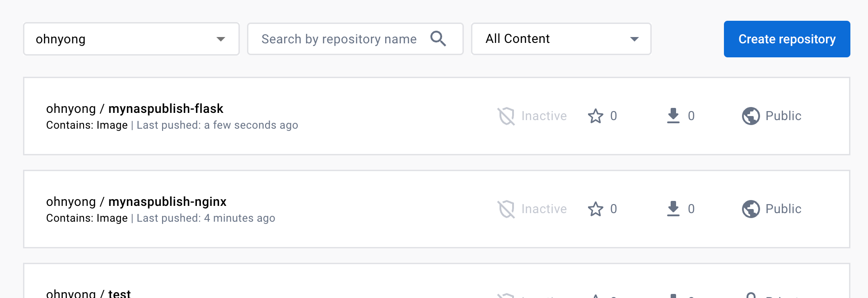Click the download icon for mynaspublish-nginx
This screenshot has height=298, width=868.
tap(673, 209)
